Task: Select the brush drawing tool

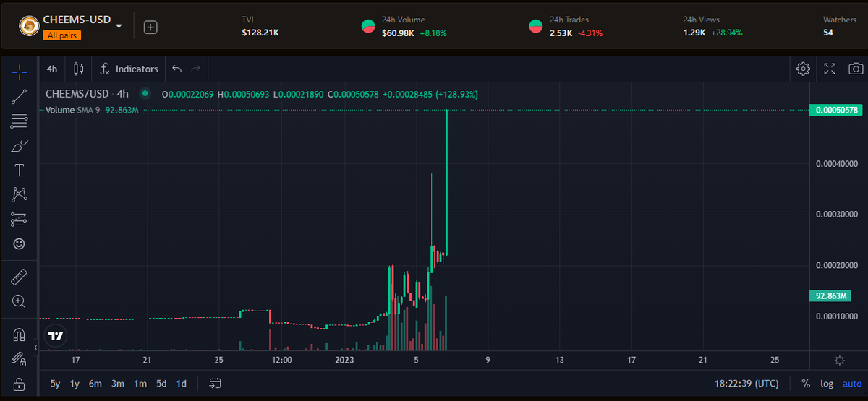Action: 20,146
